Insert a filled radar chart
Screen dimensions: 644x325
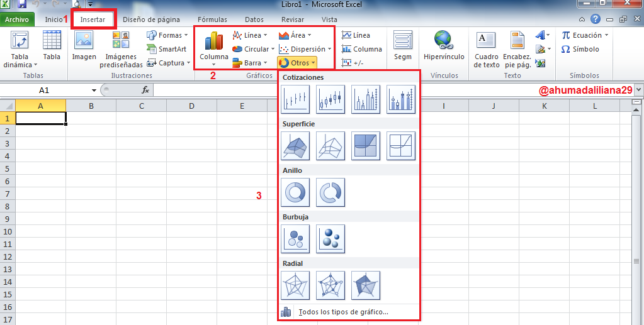pyautogui.click(x=366, y=285)
